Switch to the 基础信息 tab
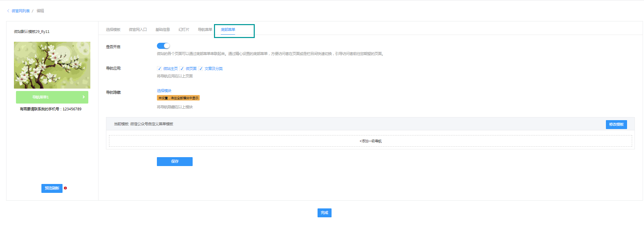The height and width of the screenshot is (239, 644). (x=163, y=30)
